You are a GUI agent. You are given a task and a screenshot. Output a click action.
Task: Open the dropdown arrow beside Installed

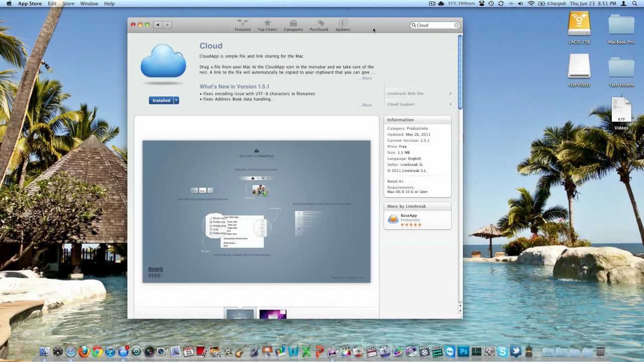pyautogui.click(x=177, y=101)
